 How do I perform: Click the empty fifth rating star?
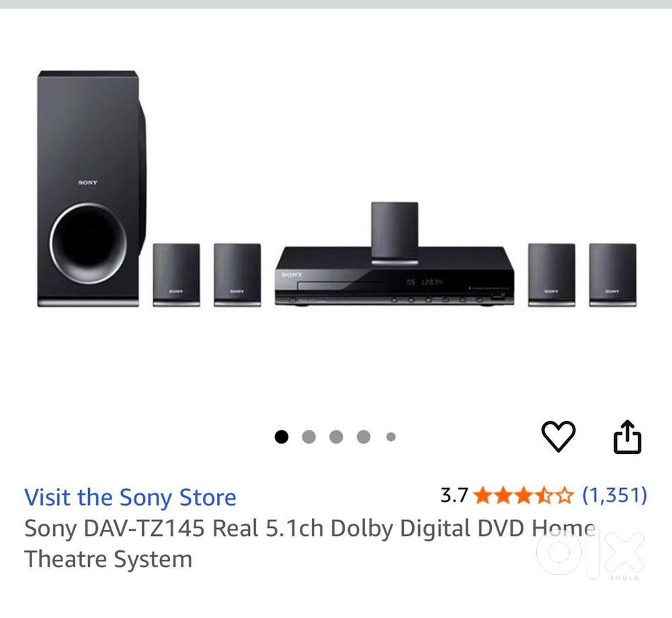[x=565, y=496]
